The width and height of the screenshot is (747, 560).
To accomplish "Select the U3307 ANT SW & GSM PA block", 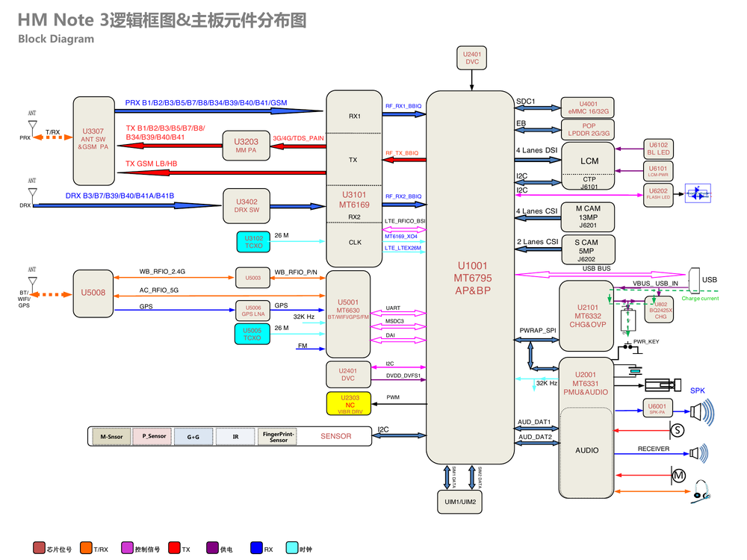I will [94, 141].
